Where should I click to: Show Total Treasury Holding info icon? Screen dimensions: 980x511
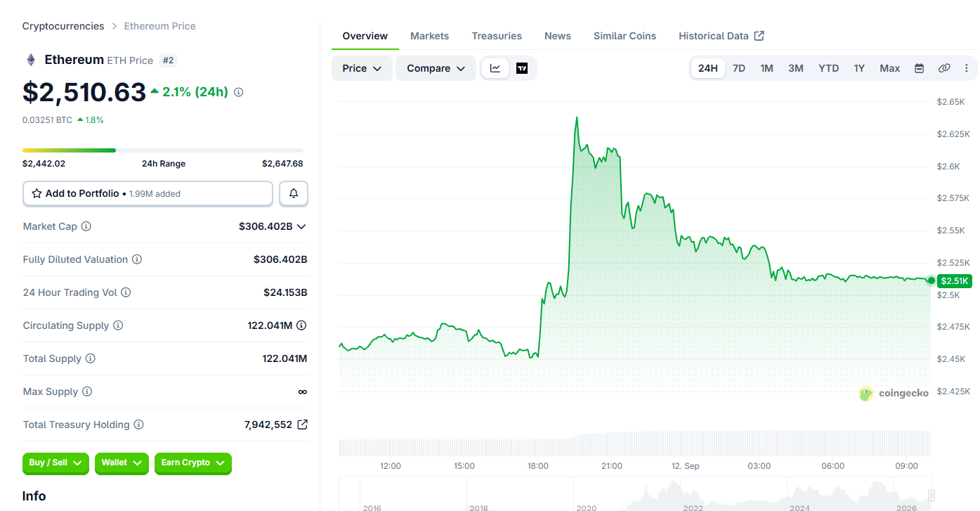(x=139, y=425)
